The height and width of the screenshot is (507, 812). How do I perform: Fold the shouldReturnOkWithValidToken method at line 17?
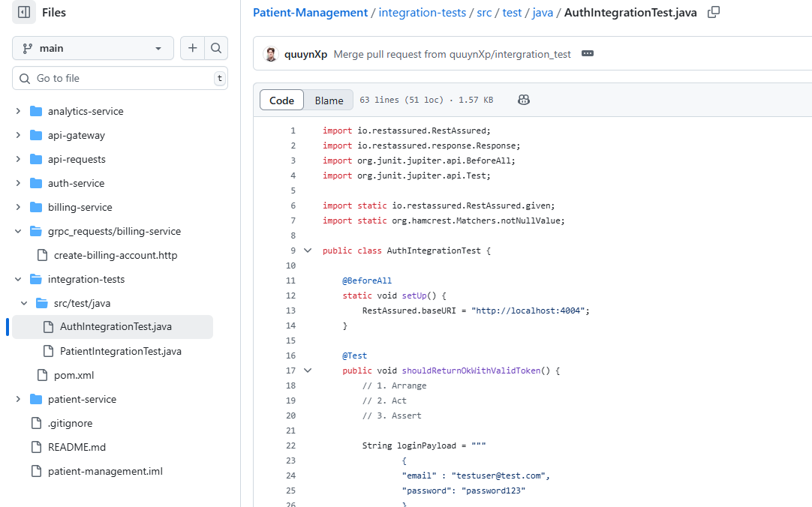pyautogui.click(x=307, y=370)
